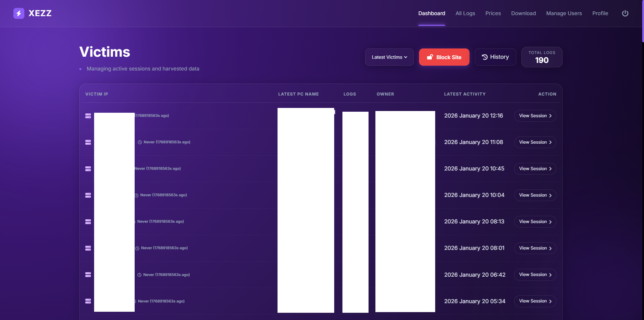Image resolution: width=644 pixels, height=320 pixels.
Task: Click the chevron on the 10:04 View Session
Action: (550, 196)
